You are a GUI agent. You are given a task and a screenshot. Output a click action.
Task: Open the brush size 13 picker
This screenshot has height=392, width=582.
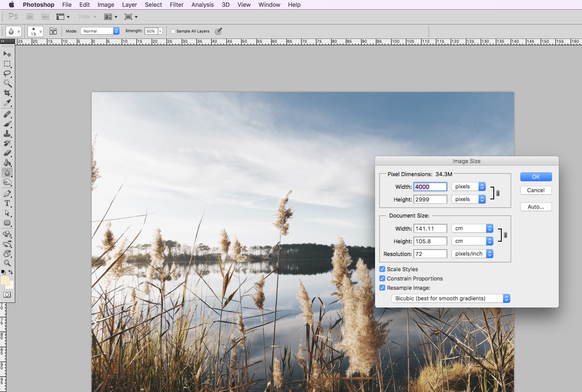(35, 31)
